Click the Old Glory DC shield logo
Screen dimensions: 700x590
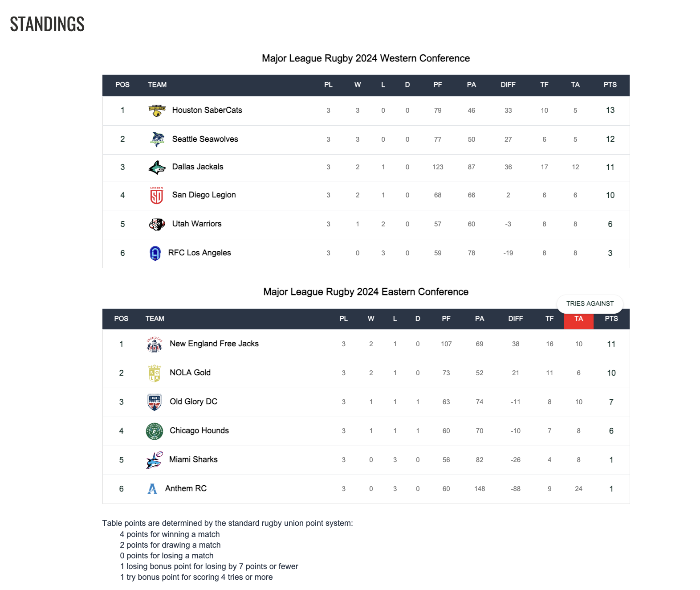click(155, 402)
